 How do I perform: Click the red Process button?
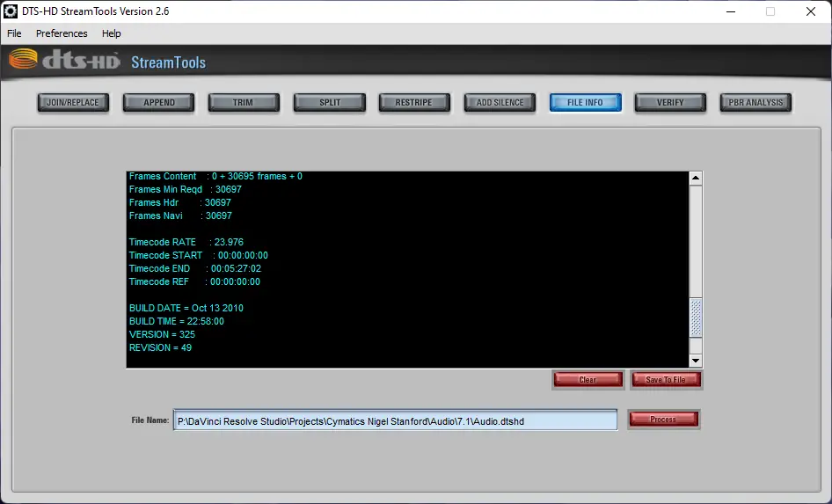coord(663,419)
